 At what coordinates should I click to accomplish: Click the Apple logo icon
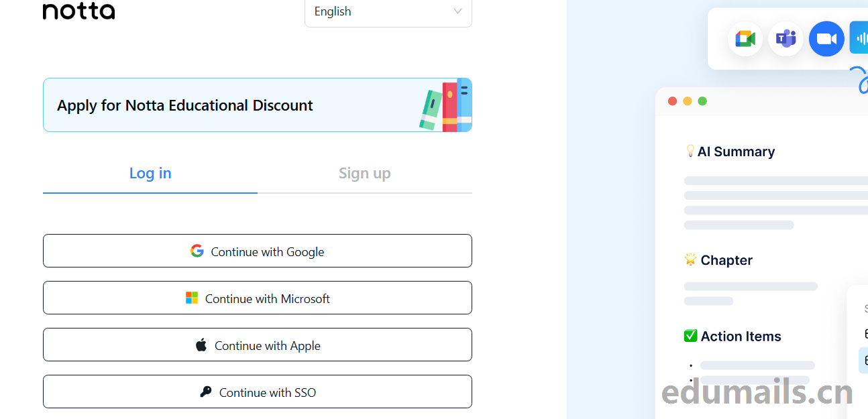tap(201, 345)
